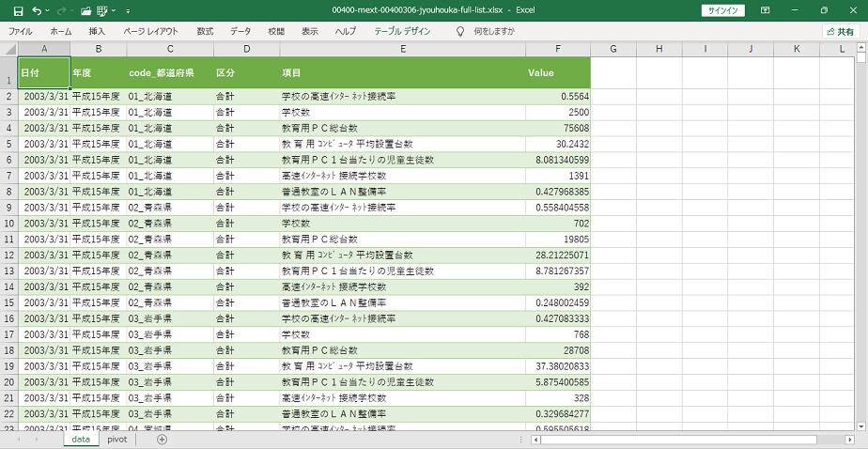
Task: Add a new sheet with the plus icon
Action: 162,439
